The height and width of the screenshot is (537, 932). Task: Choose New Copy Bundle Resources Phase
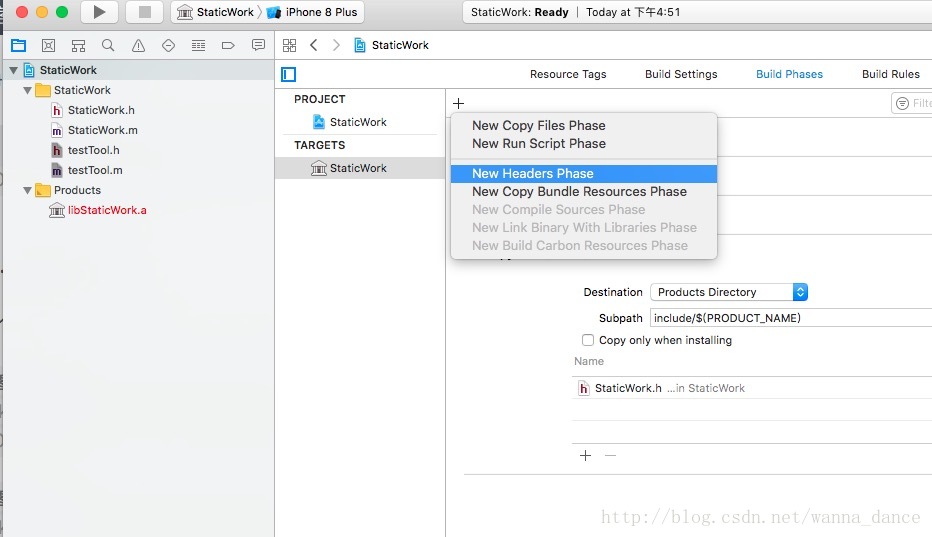(x=584, y=191)
